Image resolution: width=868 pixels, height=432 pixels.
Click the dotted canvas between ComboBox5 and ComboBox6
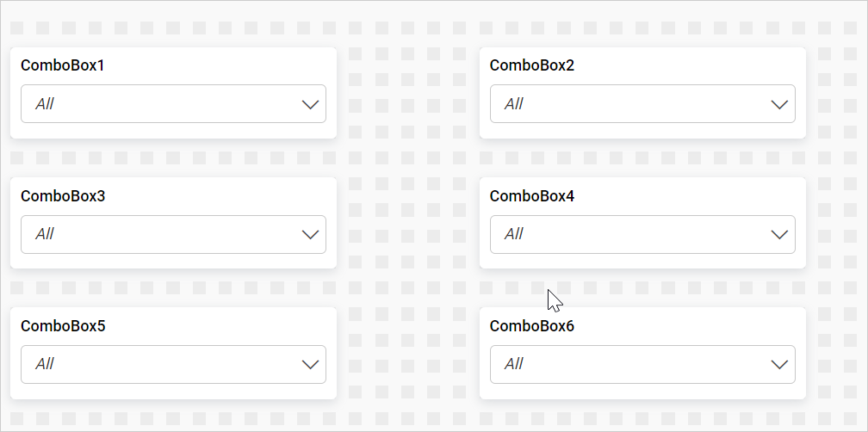407,354
